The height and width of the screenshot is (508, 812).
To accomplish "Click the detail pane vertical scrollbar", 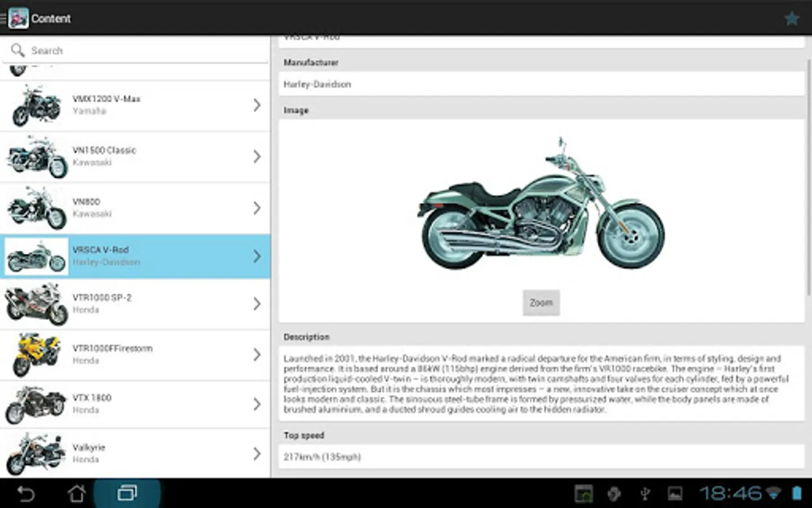I will (809, 178).
